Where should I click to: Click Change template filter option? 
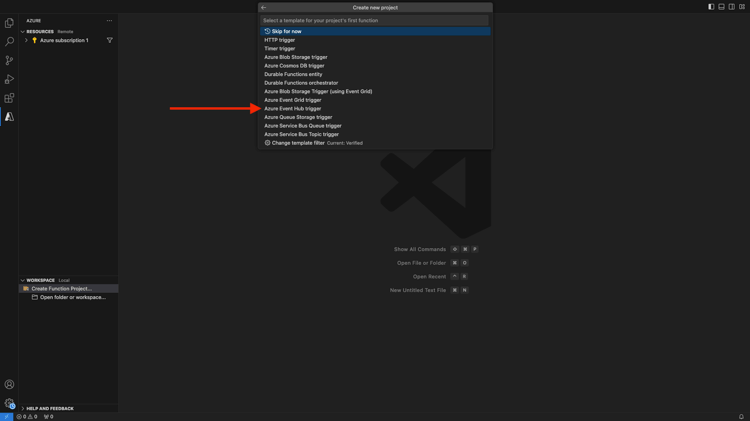pyautogui.click(x=375, y=143)
